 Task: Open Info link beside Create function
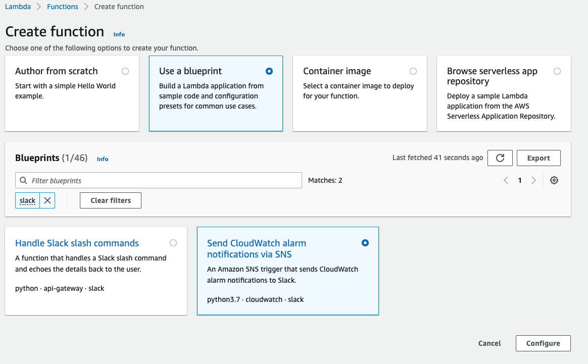coord(119,34)
